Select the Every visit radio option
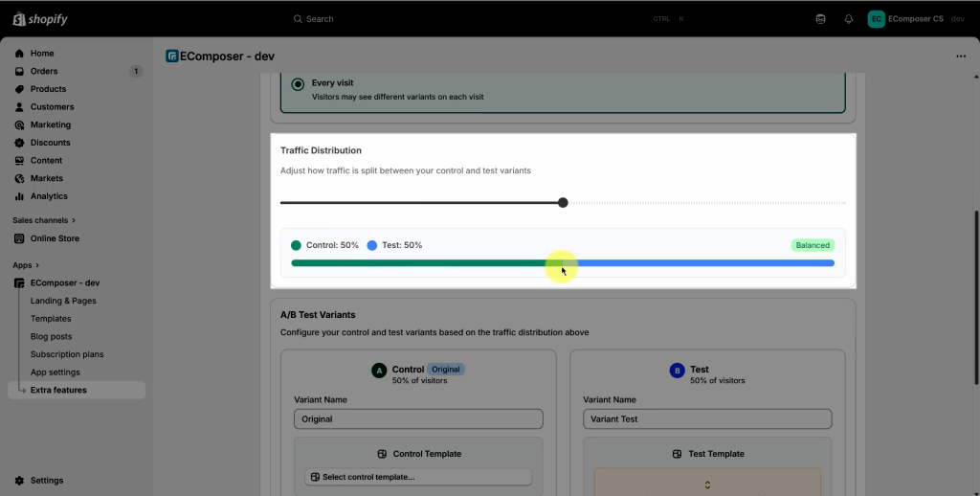The height and width of the screenshot is (496, 980). click(298, 84)
